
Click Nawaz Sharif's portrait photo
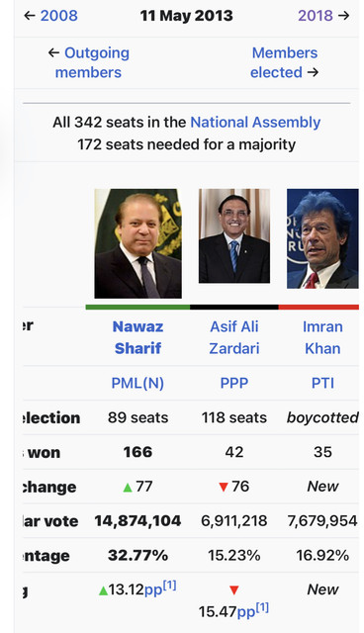coord(138,243)
